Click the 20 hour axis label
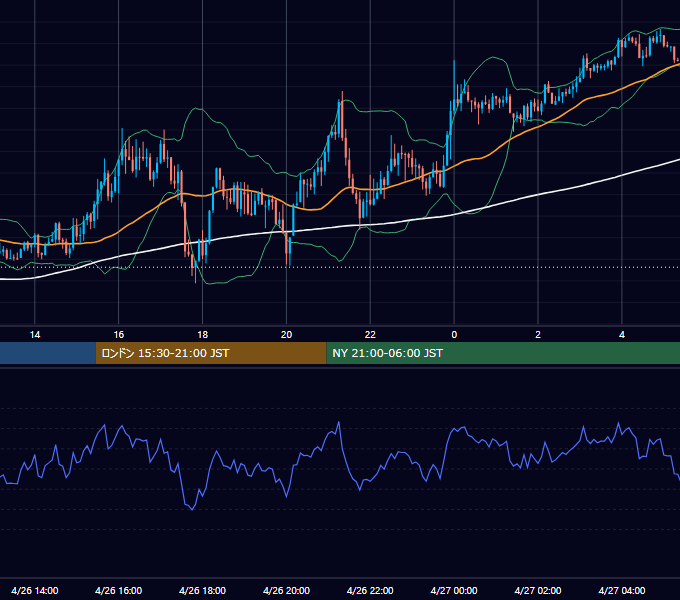This screenshot has width=680, height=600. click(286, 335)
